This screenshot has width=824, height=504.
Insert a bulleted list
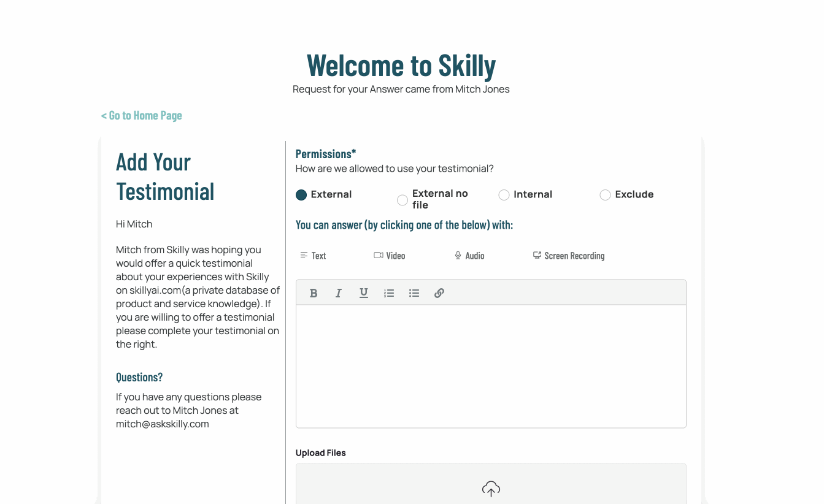point(414,293)
